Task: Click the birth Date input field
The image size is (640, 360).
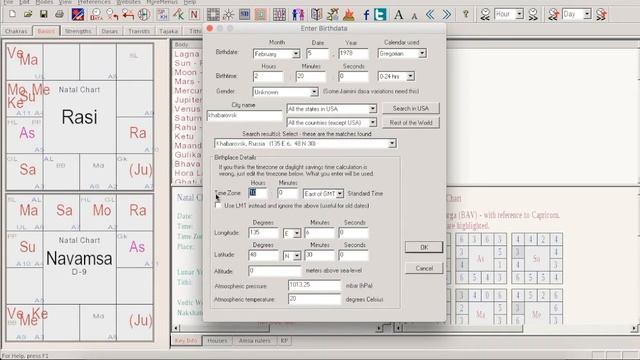Action: 317,53
